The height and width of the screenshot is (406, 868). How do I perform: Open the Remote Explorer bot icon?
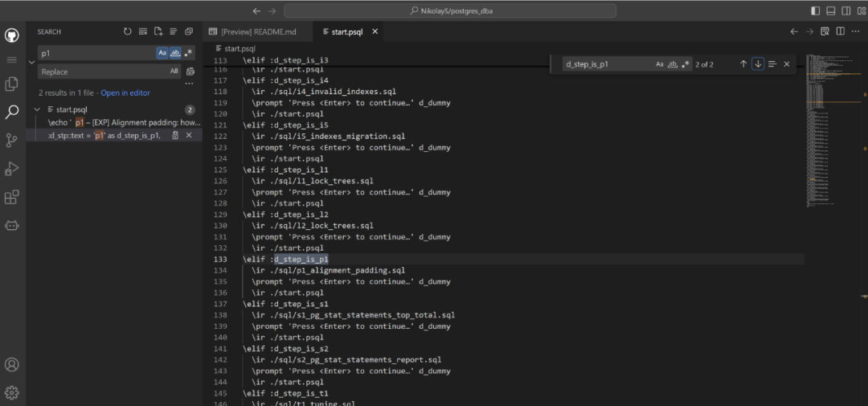pyautogui.click(x=12, y=225)
